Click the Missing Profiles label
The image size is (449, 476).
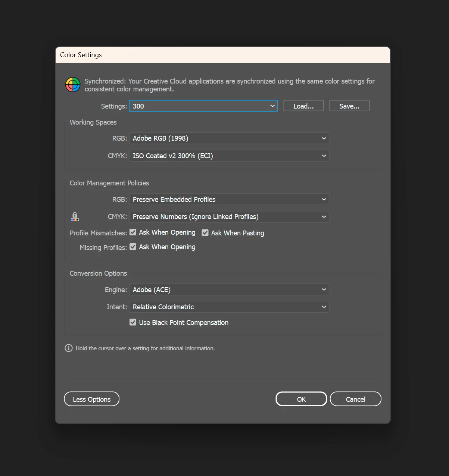103,248
